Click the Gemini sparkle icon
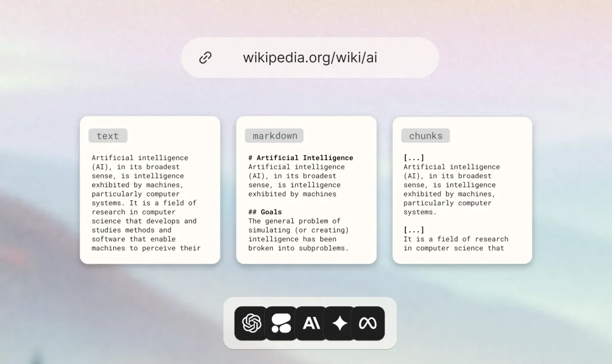 (x=339, y=323)
